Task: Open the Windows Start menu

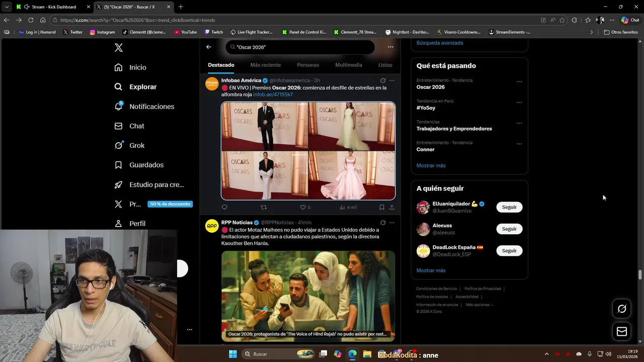Action: [233, 354]
